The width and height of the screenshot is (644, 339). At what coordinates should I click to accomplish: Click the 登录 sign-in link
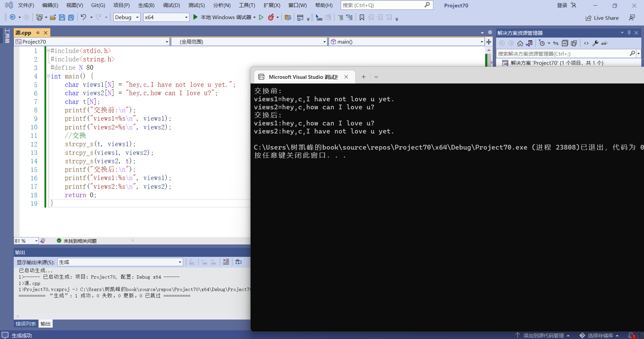[562, 5]
